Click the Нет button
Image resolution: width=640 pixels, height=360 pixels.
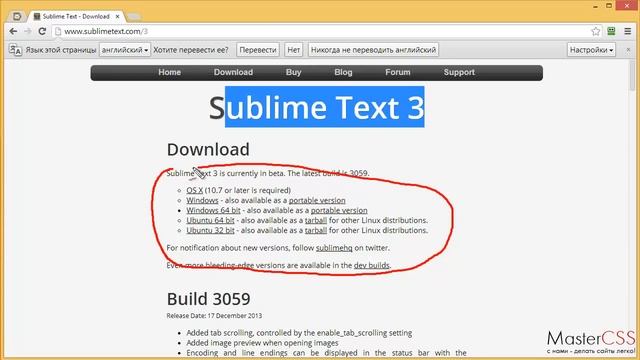point(293,50)
